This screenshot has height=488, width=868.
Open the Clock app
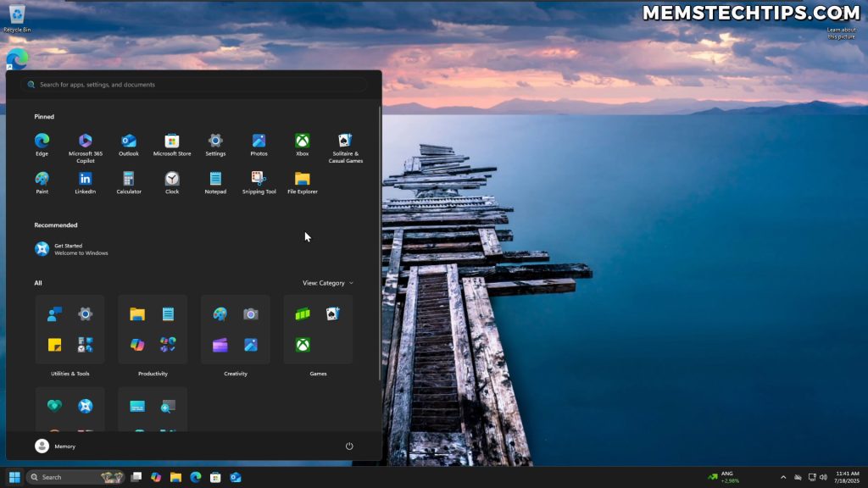pyautogui.click(x=172, y=180)
